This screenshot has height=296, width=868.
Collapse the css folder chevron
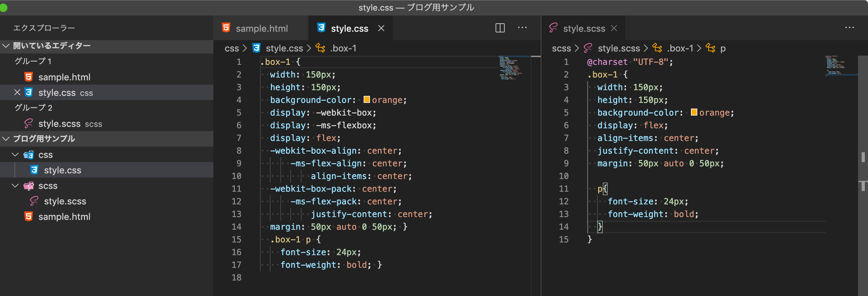pos(15,155)
